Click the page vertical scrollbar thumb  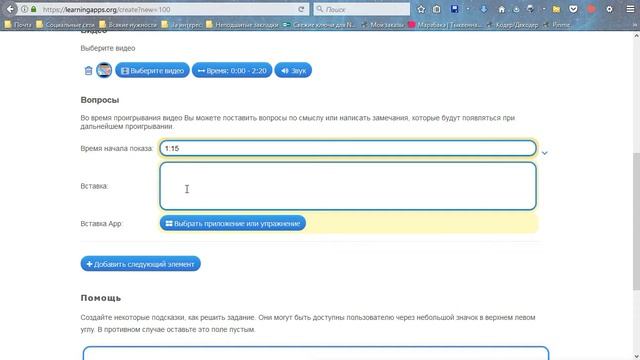click(636, 221)
